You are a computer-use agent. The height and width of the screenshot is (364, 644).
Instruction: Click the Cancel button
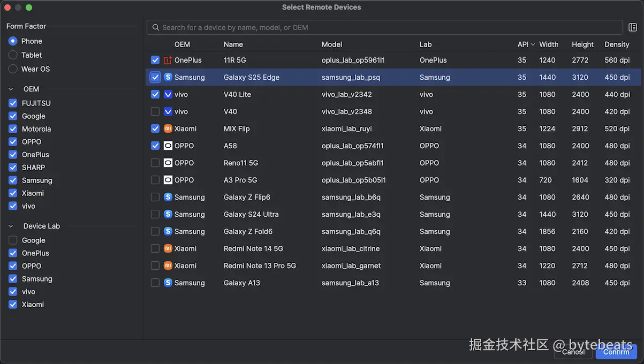click(573, 352)
